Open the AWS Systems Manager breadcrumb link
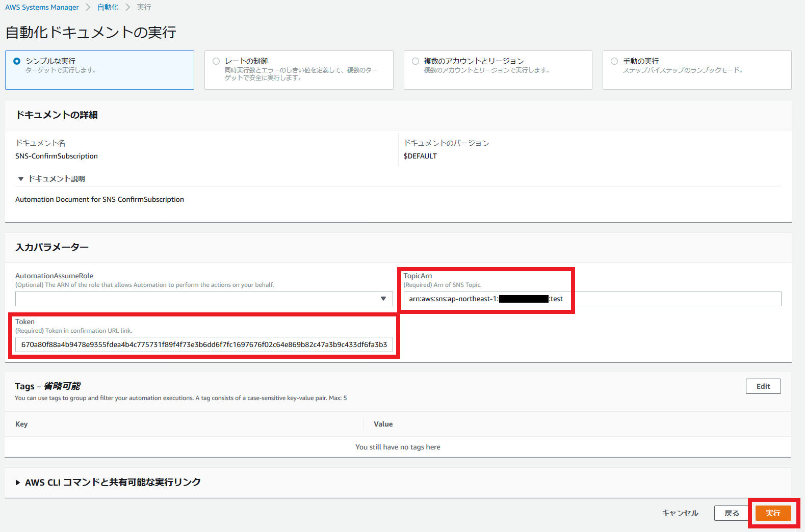Viewport: 805px width, 532px height. click(x=42, y=7)
